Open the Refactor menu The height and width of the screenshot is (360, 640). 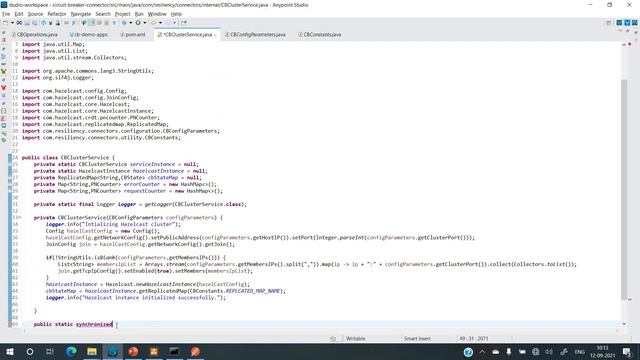(x=57, y=14)
